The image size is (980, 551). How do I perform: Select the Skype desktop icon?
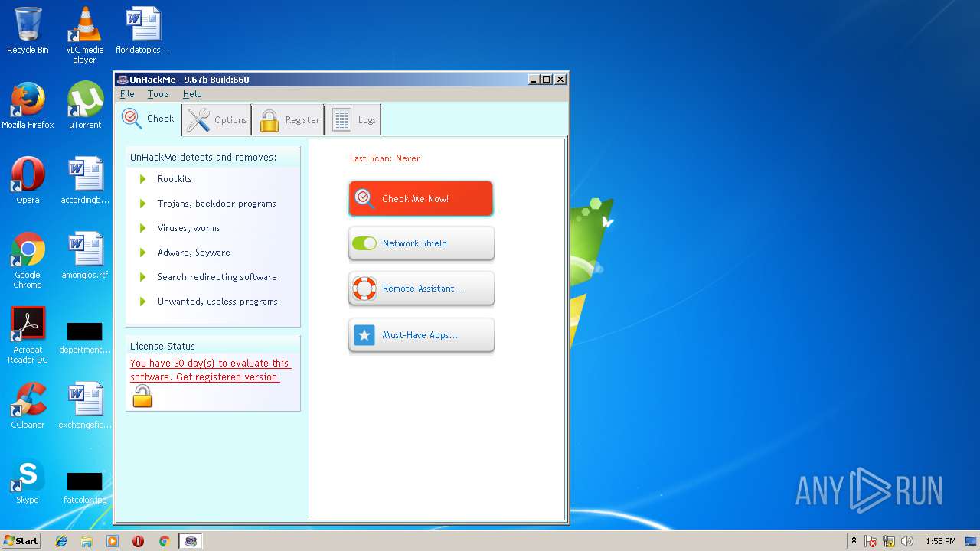coord(28,481)
